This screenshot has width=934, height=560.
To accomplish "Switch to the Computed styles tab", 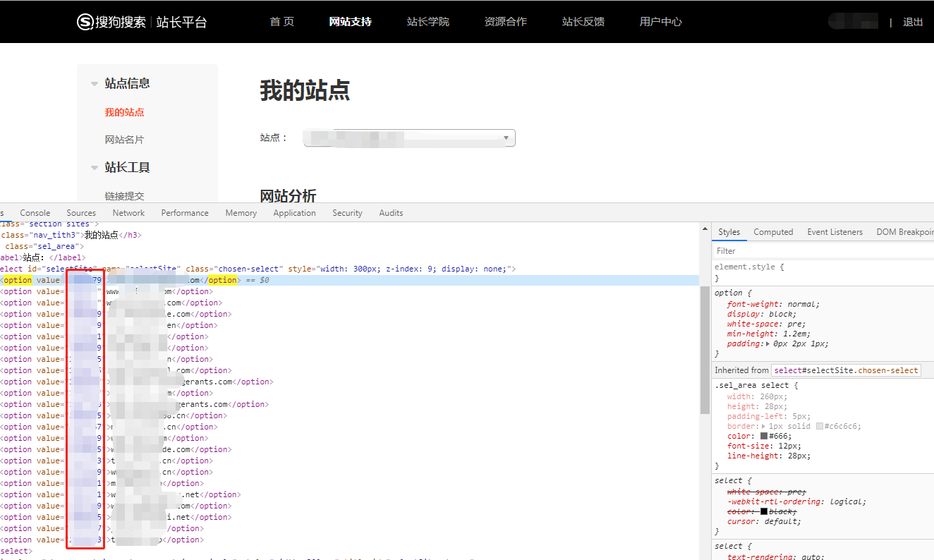I will coord(773,232).
